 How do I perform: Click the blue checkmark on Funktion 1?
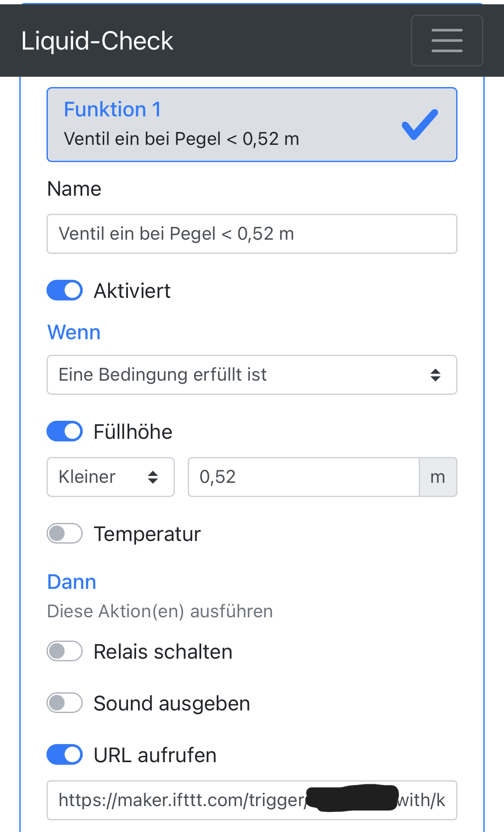point(420,125)
